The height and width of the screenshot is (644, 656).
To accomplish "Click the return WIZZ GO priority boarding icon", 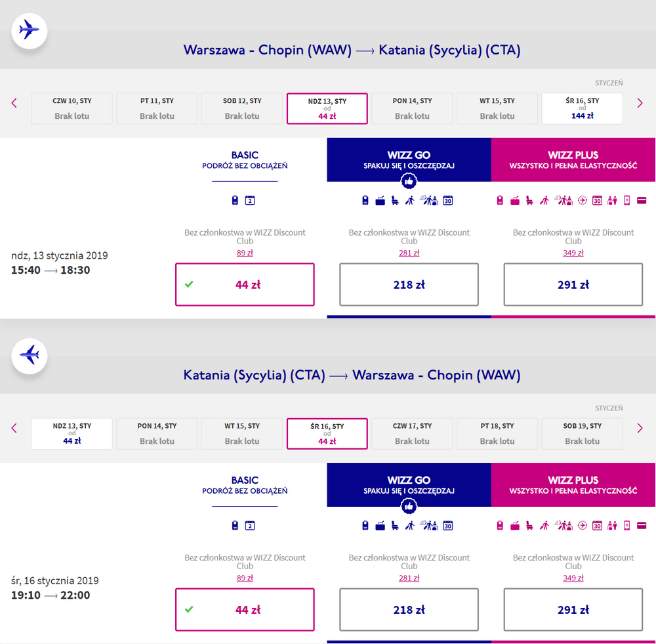I will pyautogui.click(x=409, y=525).
